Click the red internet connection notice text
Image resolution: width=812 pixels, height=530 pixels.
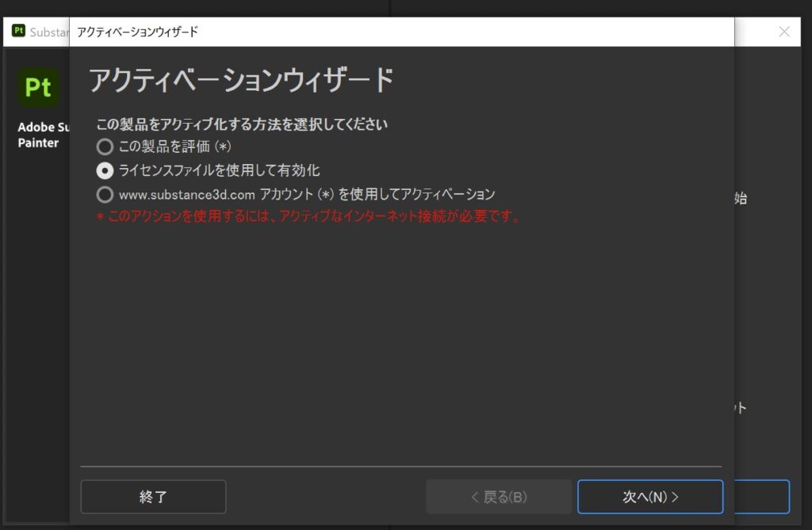point(308,215)
